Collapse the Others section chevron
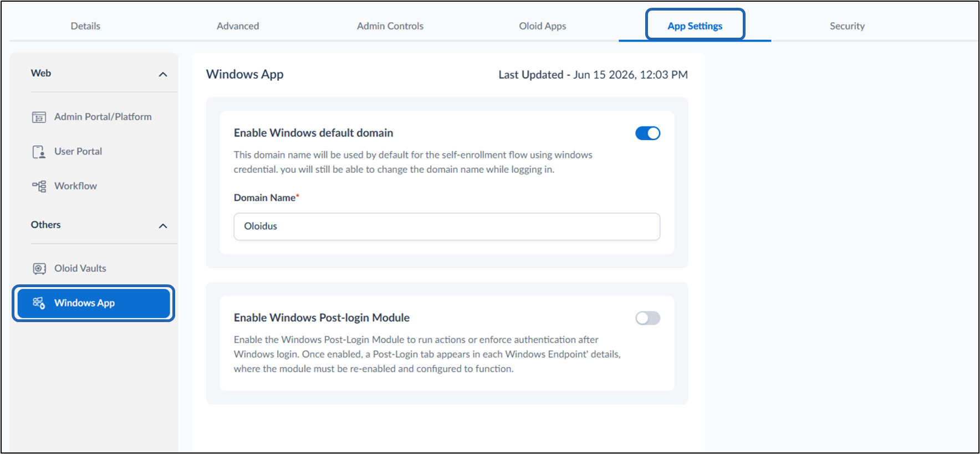 pos(163,226)
